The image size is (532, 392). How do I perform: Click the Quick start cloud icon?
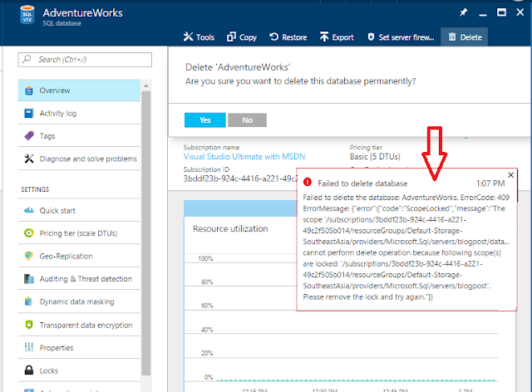click(29, 210)
